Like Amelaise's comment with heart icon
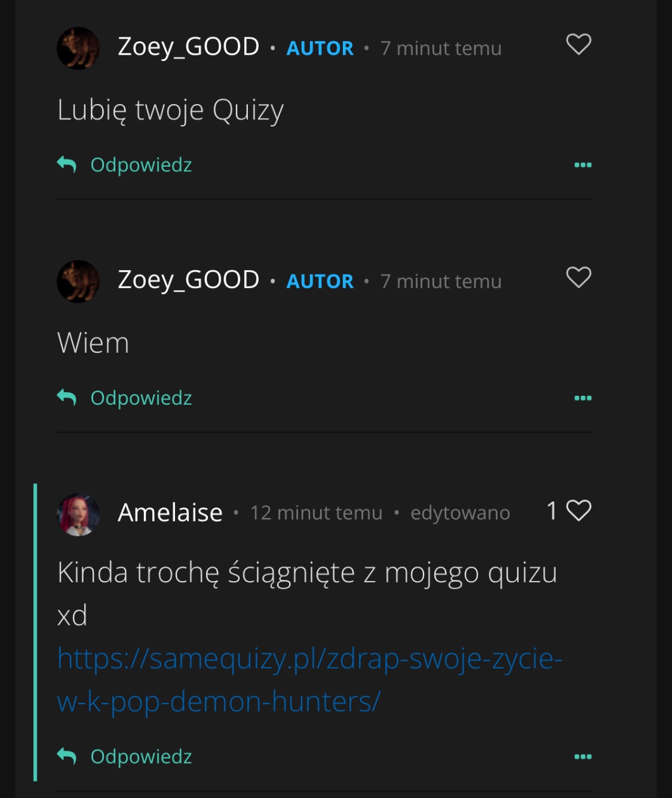Image resolution: width=672 pixels, height=798 pixels. pos(578,511)
